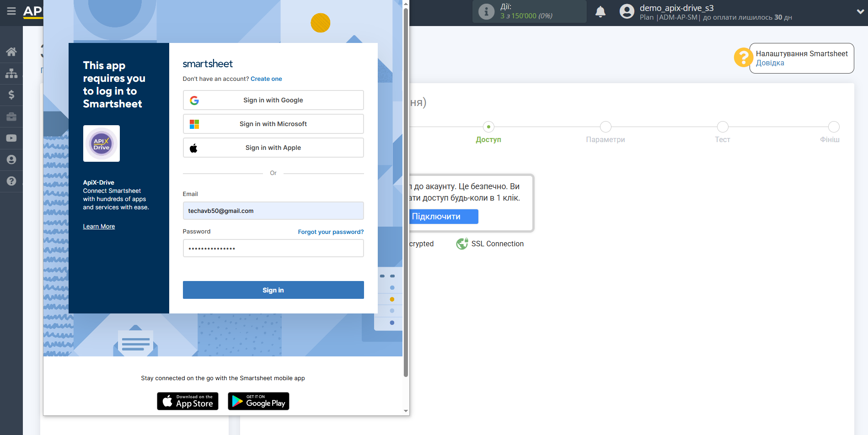Click the demo_apix-drive_s3 username

(x=676, y=8)
